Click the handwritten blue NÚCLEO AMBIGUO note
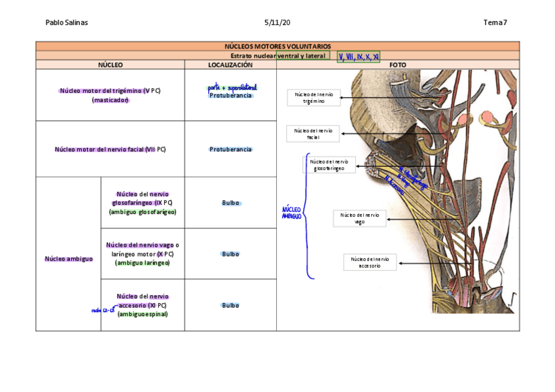Screen dimensions: 555x392 click(291, 213)
